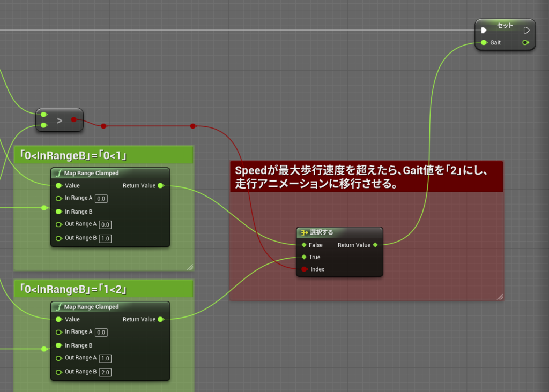The image size is (549, 392).
Task: Click the bottom input pin of the greater-than node
Action: click(x=44, y=125)
